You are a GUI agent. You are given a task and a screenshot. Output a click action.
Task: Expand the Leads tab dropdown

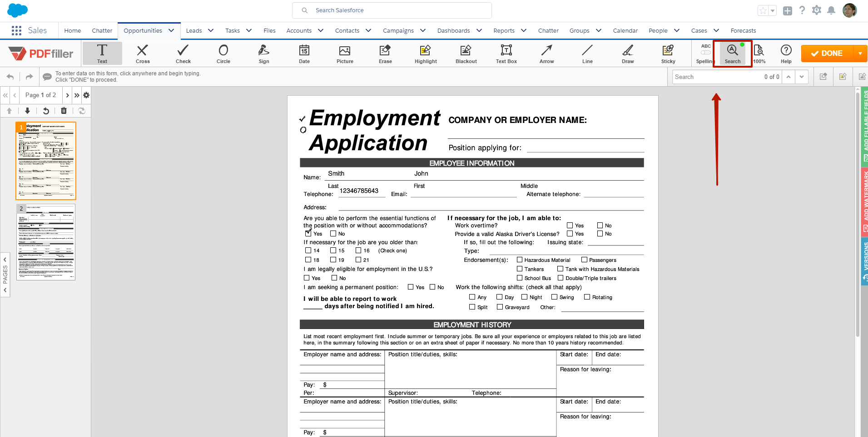211,30
